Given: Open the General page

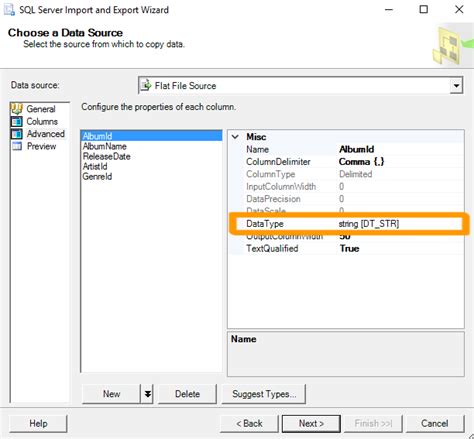Looking at the screenshot, I should [x=41, y=109].
